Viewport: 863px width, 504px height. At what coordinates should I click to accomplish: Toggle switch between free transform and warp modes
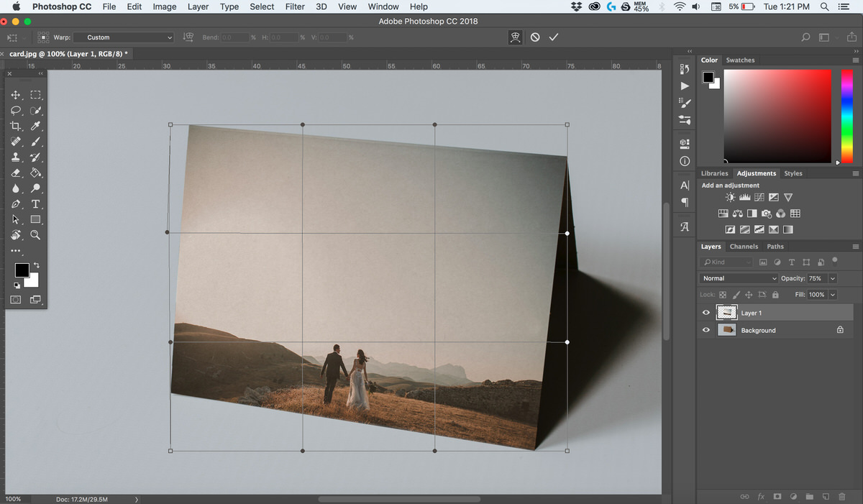pos(515,37)
